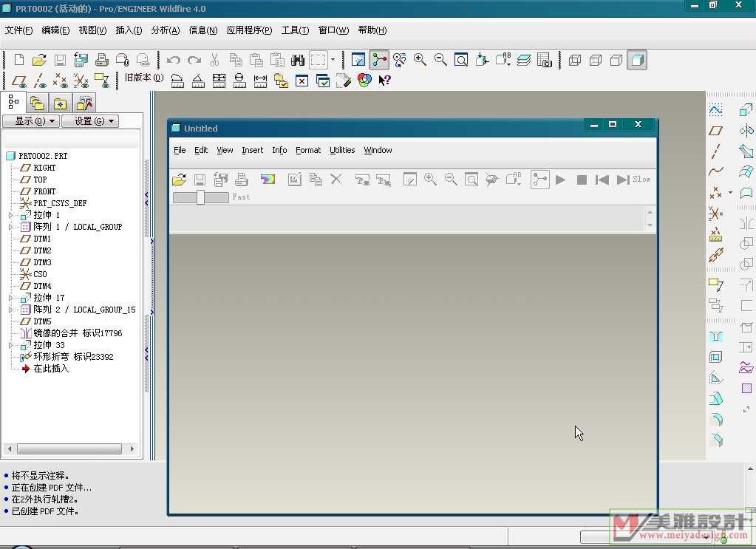Image resolution: width=756 pixels, height=549 pixels.
Task: Switch to model tree tab
Action: tap(13, 102)
